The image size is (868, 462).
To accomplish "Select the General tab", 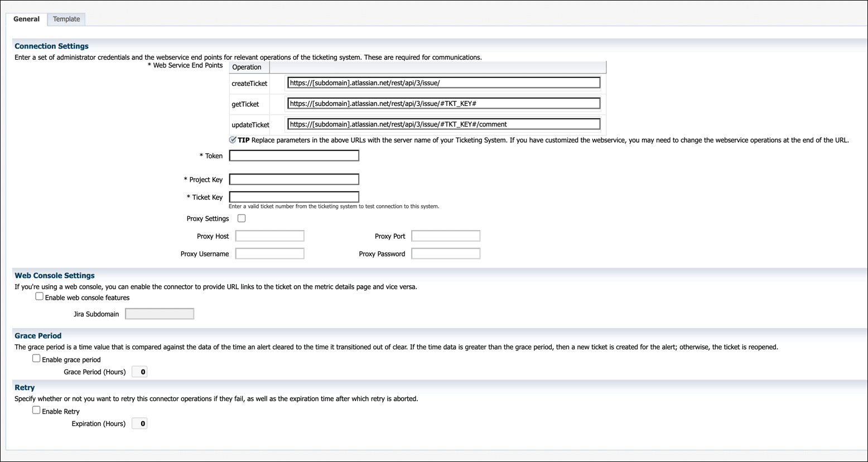I will point(26,18).
